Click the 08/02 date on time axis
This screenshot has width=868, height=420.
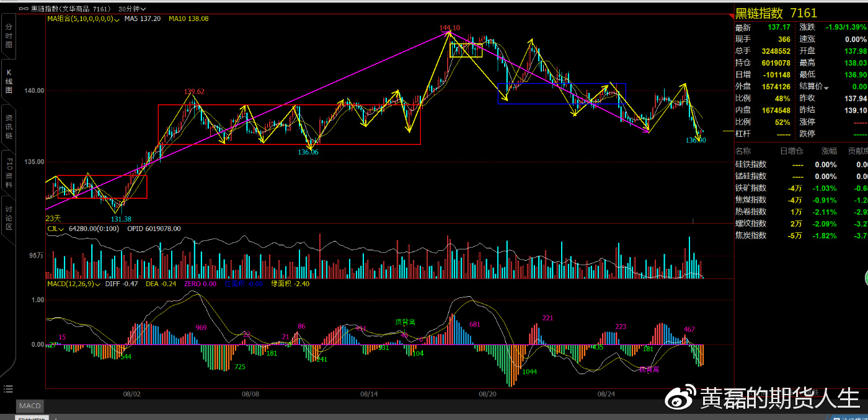(131, 393)
